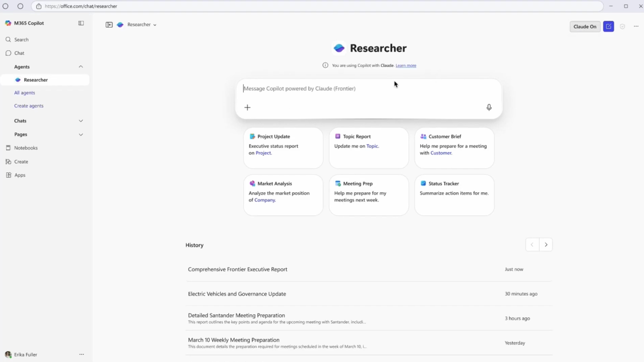This screenshot has width=644, height=362.
Task: Open the All agents link
Action: [x=24, y=93]
